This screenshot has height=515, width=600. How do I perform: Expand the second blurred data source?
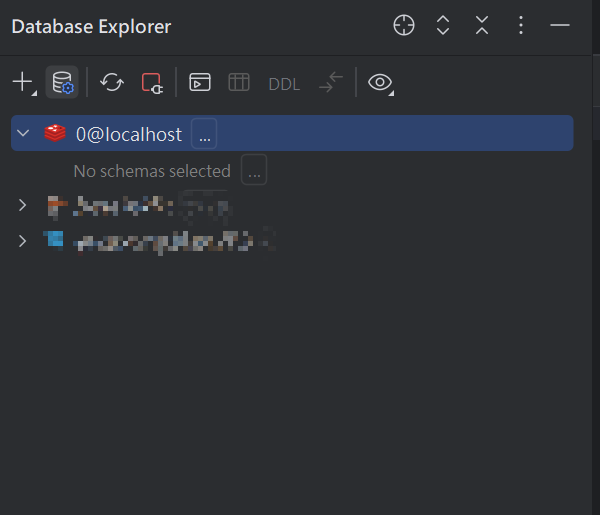22,241
